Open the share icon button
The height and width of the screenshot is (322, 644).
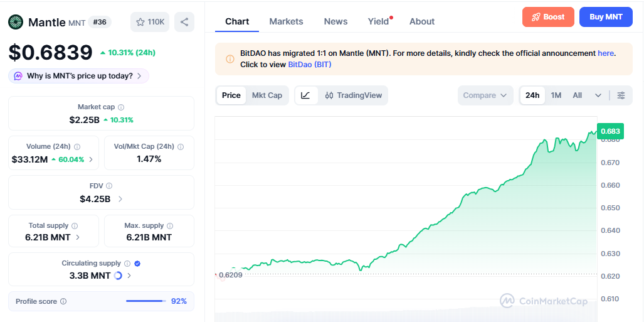[x=184, y=22]
